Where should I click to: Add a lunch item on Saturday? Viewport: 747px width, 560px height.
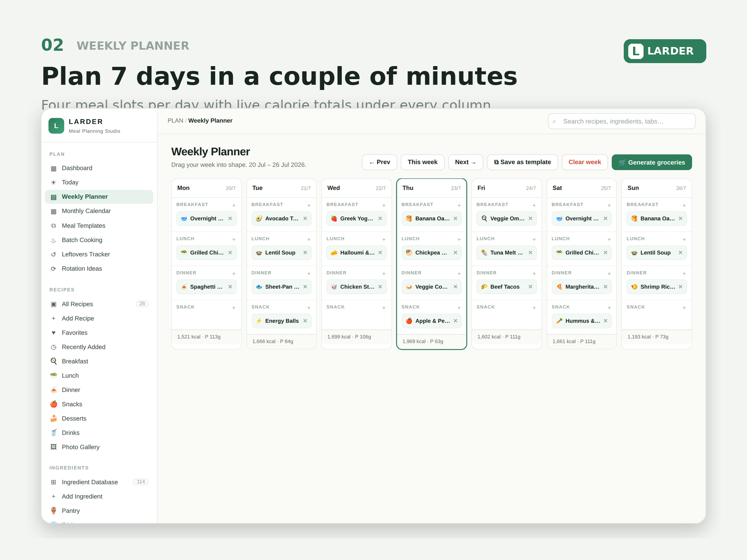609,239
